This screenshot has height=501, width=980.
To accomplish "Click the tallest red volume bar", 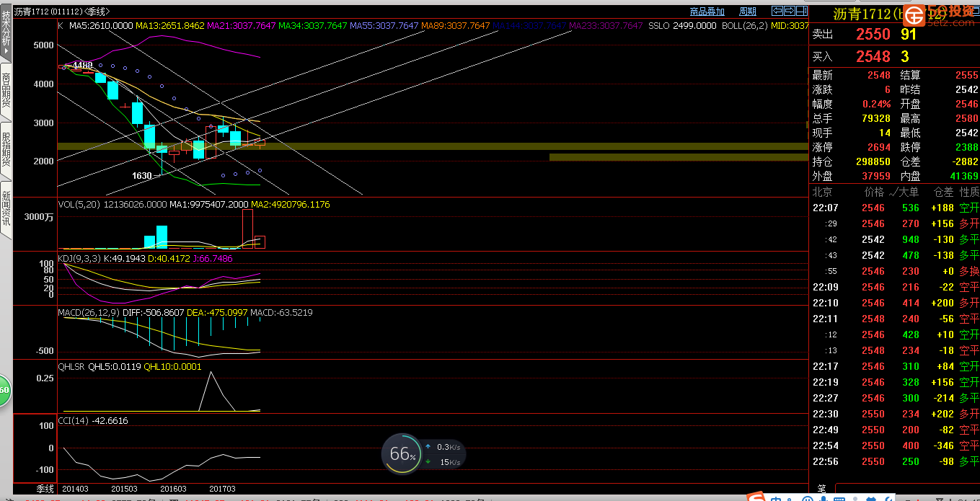I will click(x=247, y=229).
